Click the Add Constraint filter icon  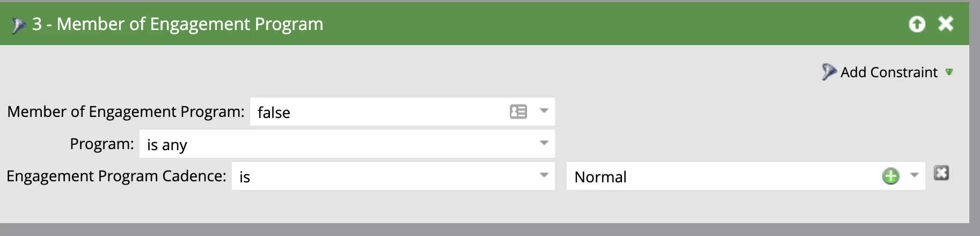point(829,72)
